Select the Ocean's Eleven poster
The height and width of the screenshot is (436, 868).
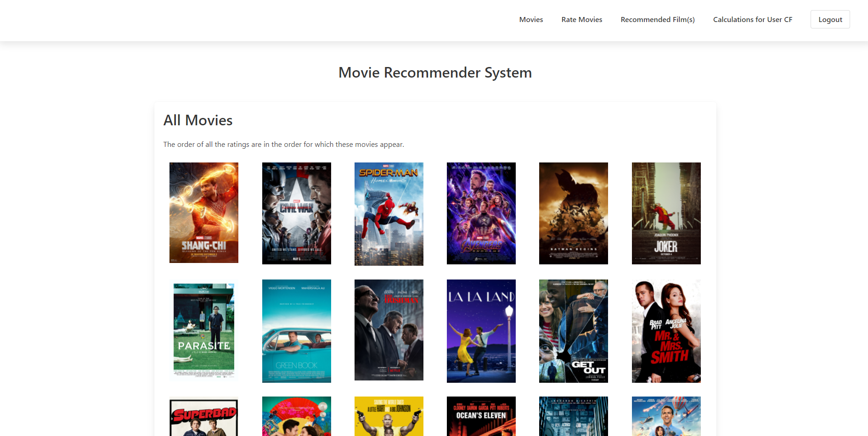481,416
